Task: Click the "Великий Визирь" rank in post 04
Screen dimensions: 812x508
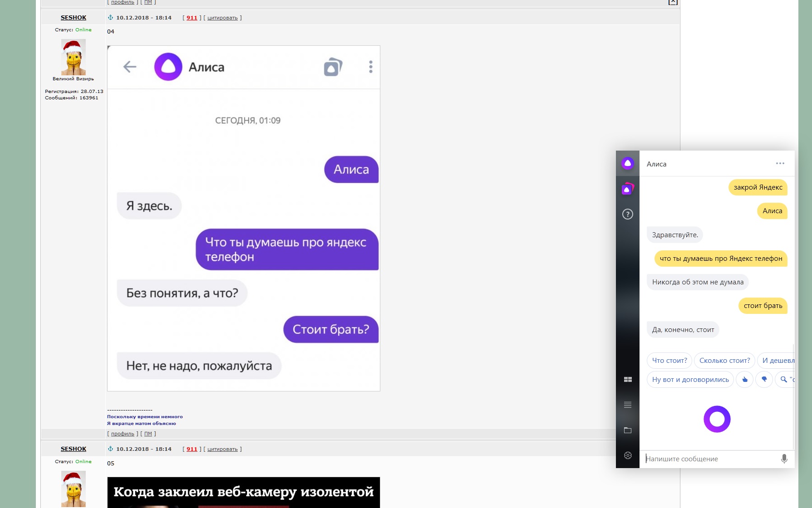Action: pyautogui.click(x=74, y=79)
